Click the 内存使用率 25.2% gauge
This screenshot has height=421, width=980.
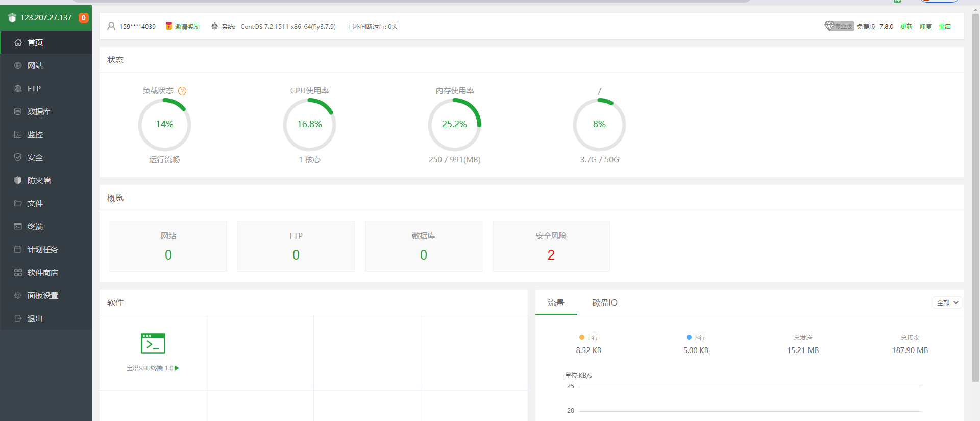(x=454, y=125)
